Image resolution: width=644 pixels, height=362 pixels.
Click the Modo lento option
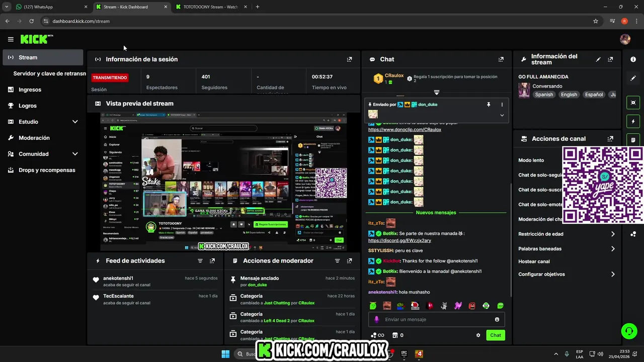(x=531, y=160)
